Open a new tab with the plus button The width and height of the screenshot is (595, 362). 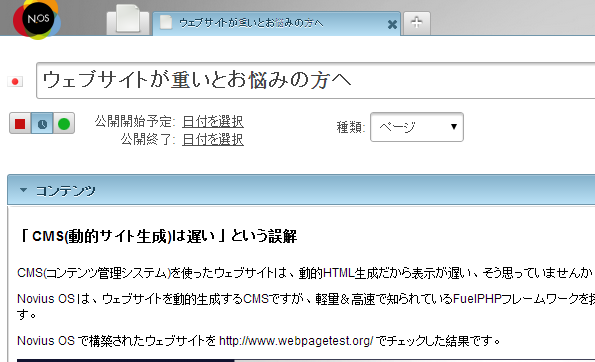(417, 23)
